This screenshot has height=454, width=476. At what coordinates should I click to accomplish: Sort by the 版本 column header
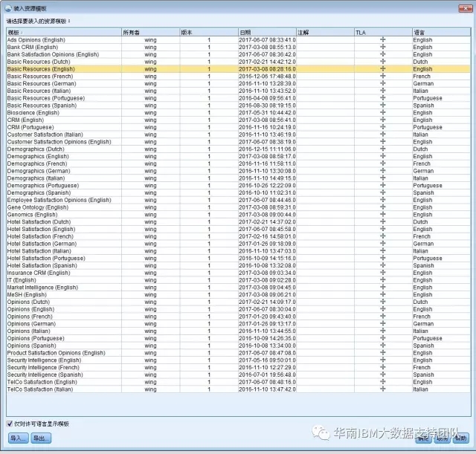[x=209, y=32]
